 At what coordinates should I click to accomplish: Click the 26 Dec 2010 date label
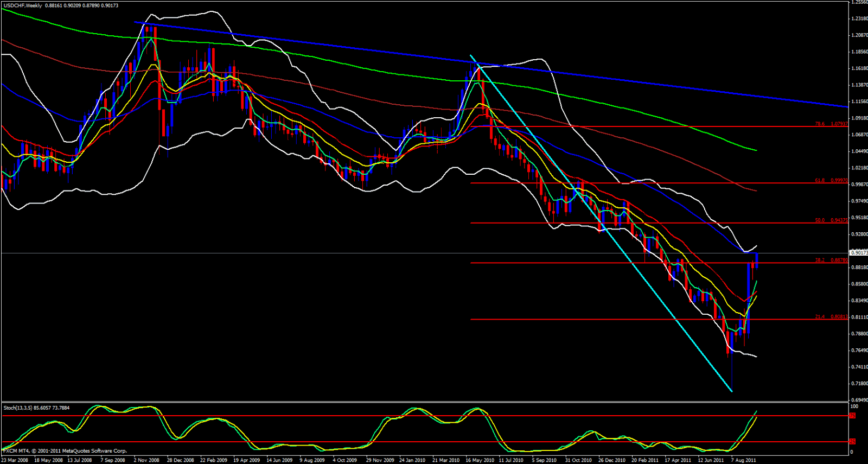[612, 460]
